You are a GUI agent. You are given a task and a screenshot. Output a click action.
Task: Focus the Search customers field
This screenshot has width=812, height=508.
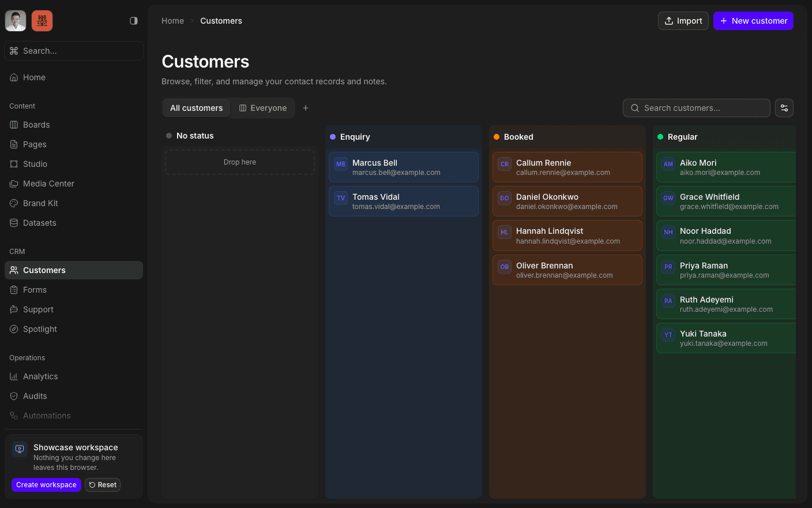click(697, 108)
